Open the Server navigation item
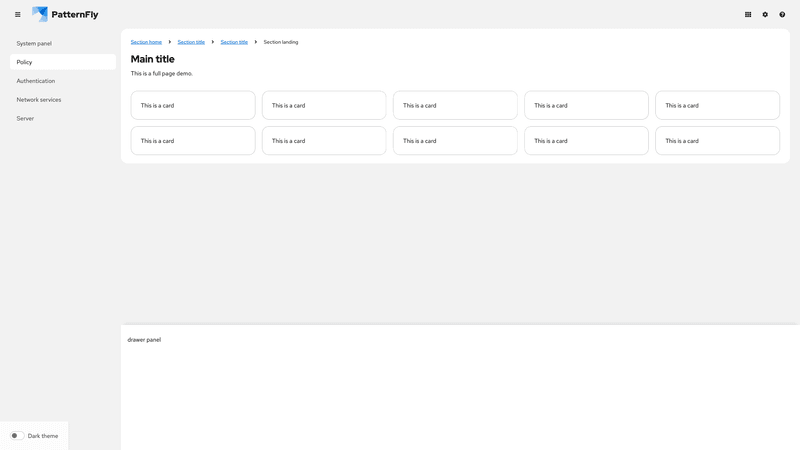The width and height of the screenshot is (800, 450). click(x=25, y=119)
